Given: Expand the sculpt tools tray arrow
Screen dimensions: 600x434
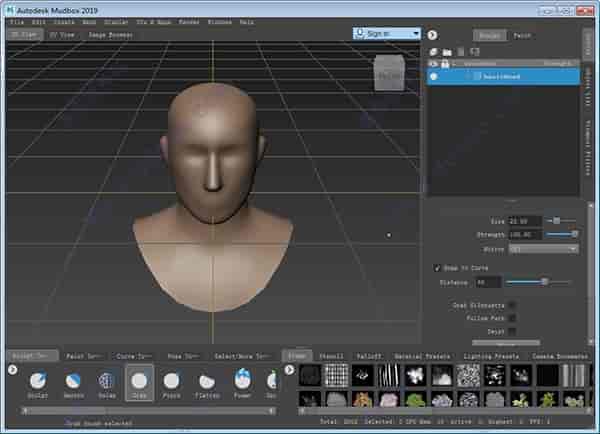Looking at the screenshot, I should pos(13,370).
